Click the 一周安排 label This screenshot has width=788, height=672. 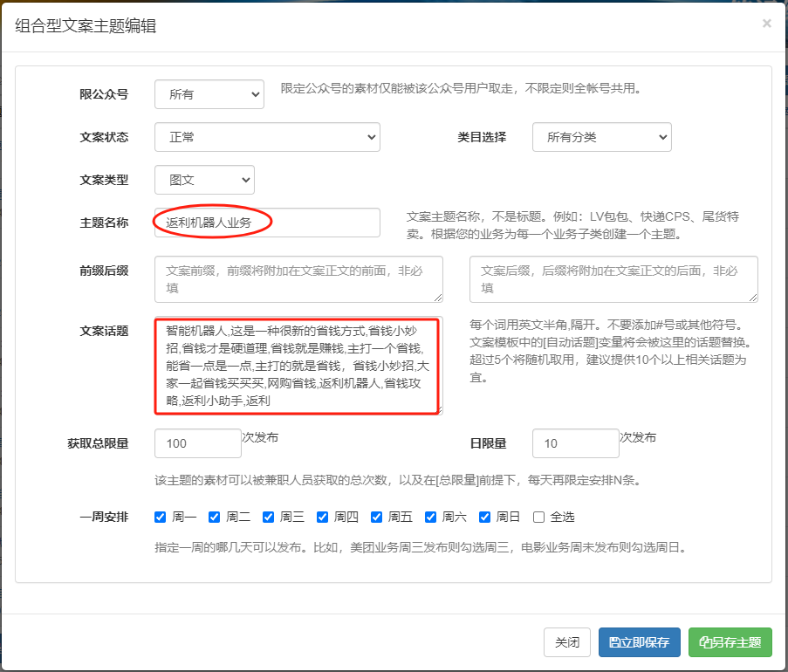[x=104, y=518]
